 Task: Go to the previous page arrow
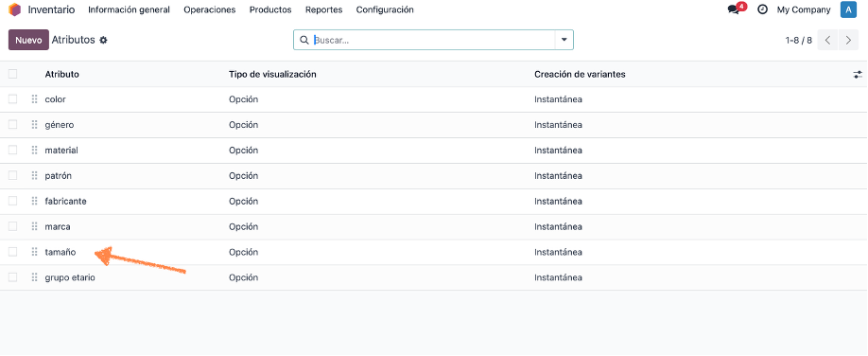827,40
